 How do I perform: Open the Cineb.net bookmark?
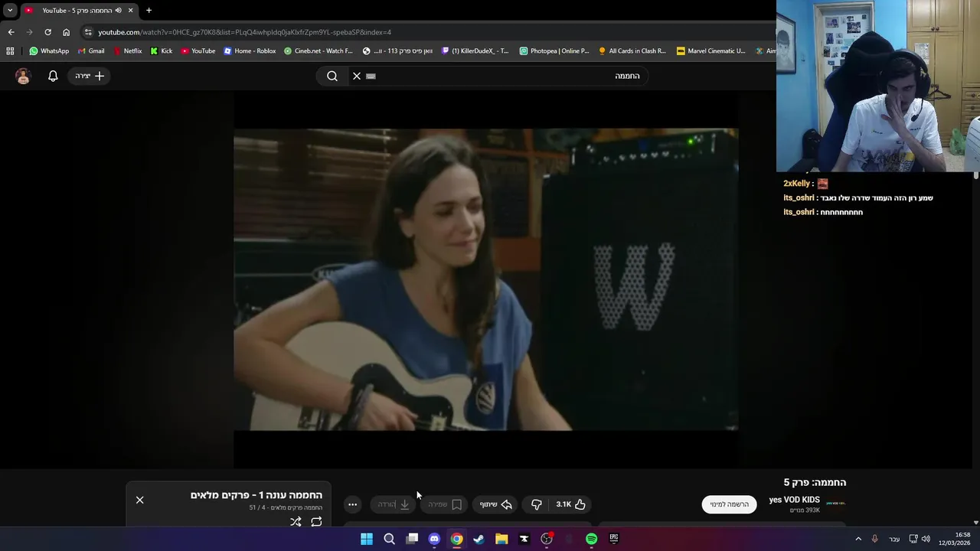pyautogui.click(x=318, y=51)
